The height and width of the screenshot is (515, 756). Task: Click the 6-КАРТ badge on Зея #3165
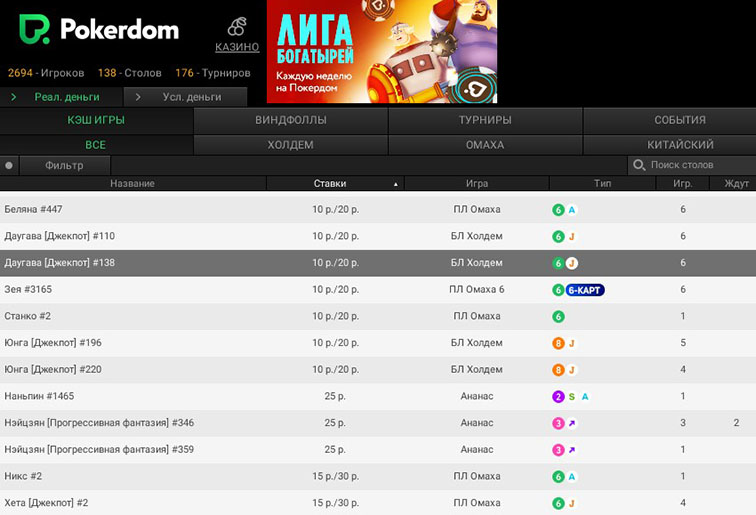point(585,290)
